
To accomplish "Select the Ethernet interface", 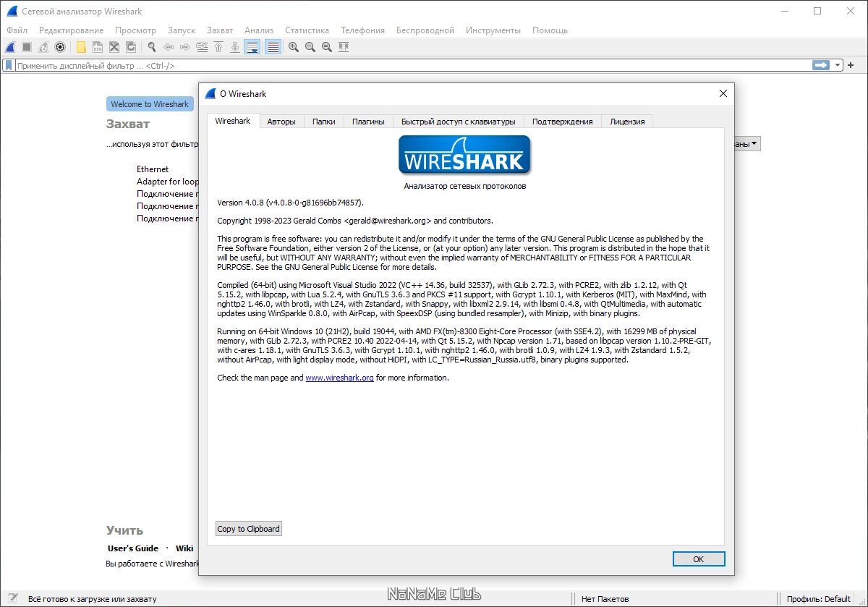I will [x=153, y=169].
